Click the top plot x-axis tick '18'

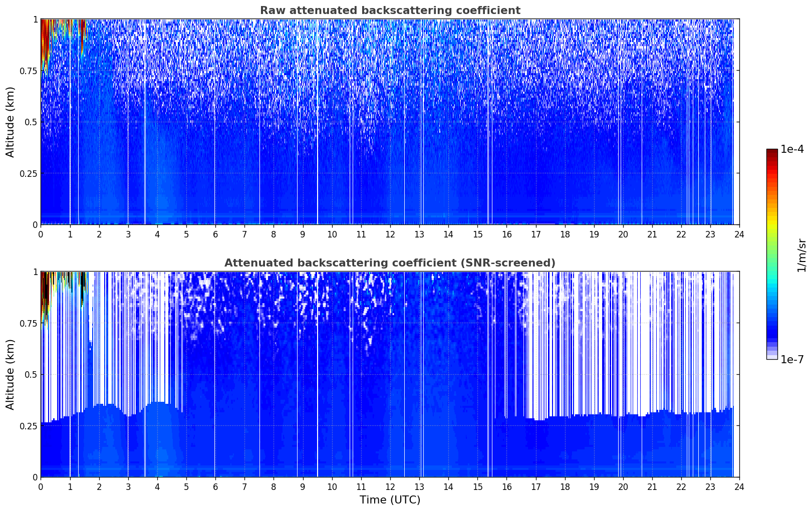[565, 234]
